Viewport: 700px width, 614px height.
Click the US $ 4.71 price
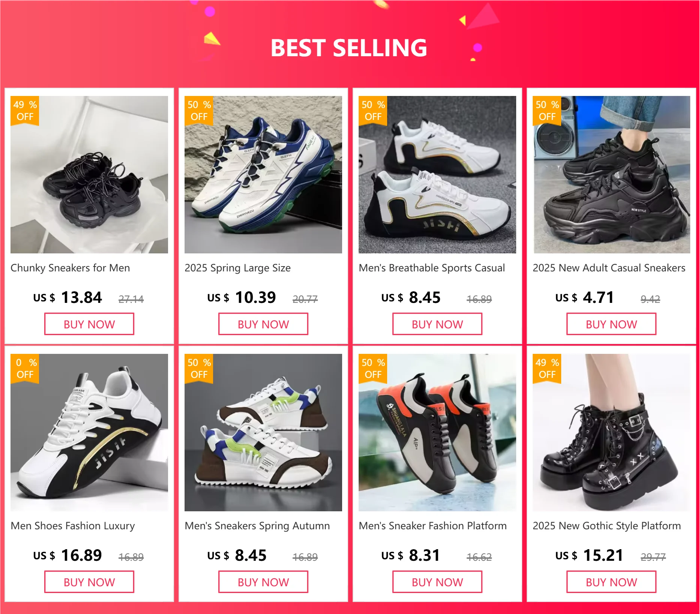click(x=584, y=298)
